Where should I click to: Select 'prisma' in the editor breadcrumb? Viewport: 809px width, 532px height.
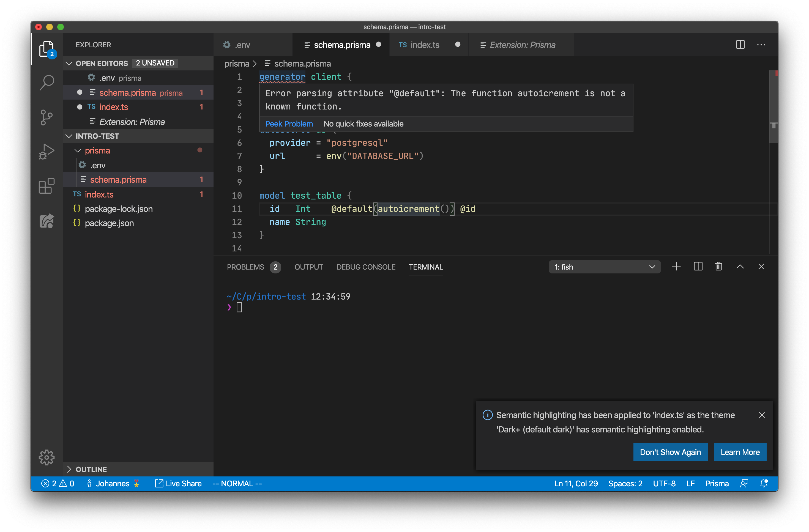236,64
